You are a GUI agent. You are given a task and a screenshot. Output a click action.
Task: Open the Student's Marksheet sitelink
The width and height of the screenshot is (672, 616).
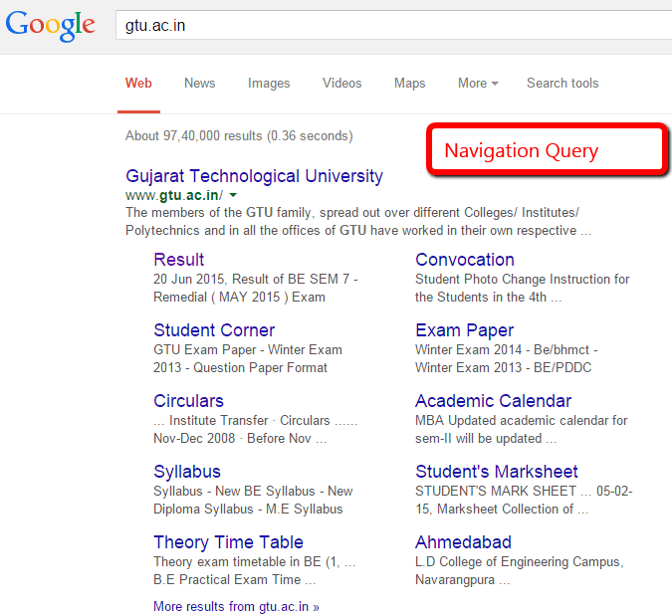(x=497, y=472)
